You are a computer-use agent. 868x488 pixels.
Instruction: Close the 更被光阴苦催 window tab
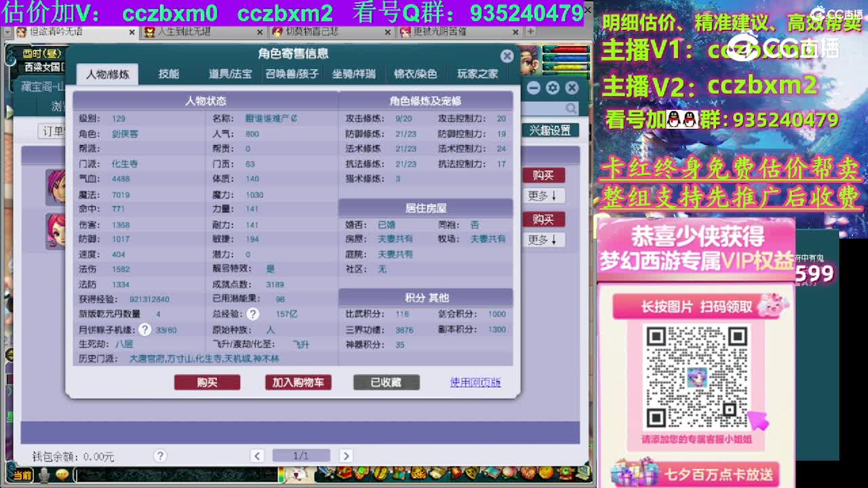click(x=516, y=32)
